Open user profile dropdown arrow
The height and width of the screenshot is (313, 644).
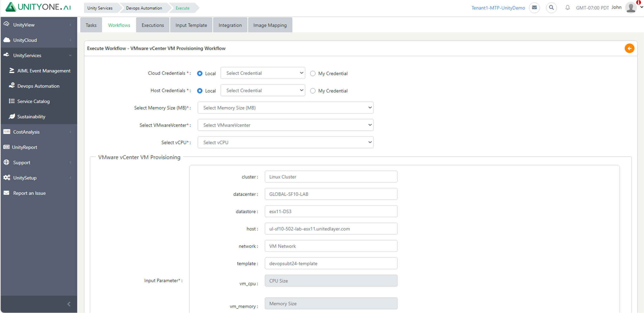click(x=641, y=7)
